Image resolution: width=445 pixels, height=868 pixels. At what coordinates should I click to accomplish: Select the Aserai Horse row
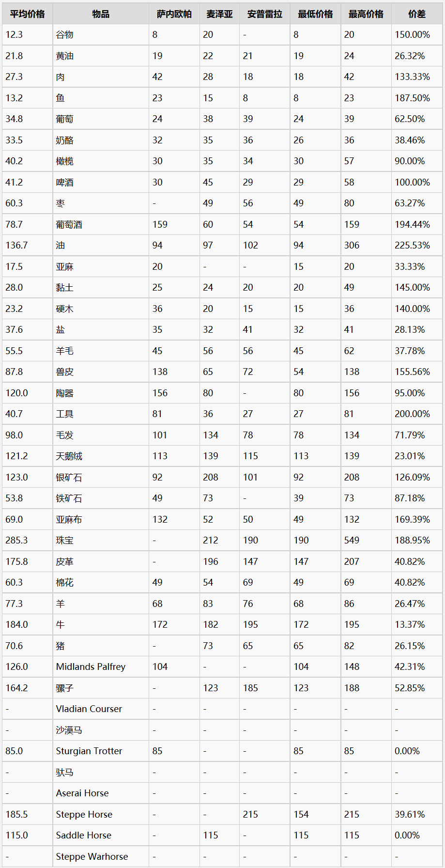pos(222,793)
